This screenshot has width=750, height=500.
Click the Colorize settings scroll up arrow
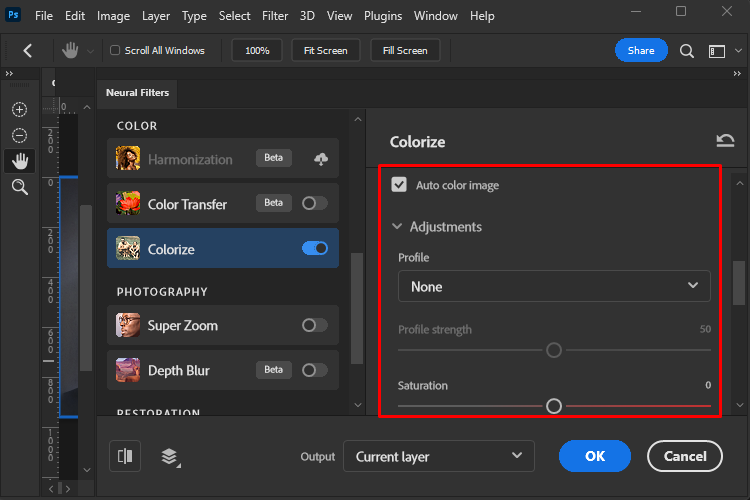tap(740, 183)
